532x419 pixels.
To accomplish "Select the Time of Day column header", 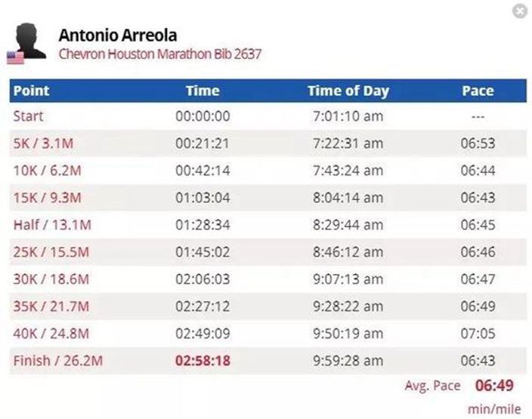I will click(x=348, y=91).
